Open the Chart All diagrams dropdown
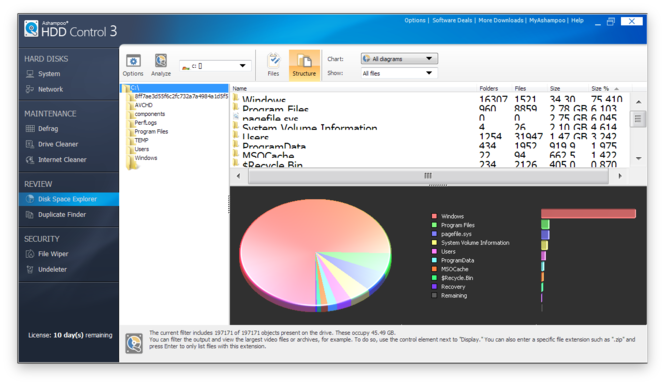 pyautogui.click(x=399, y=59)
